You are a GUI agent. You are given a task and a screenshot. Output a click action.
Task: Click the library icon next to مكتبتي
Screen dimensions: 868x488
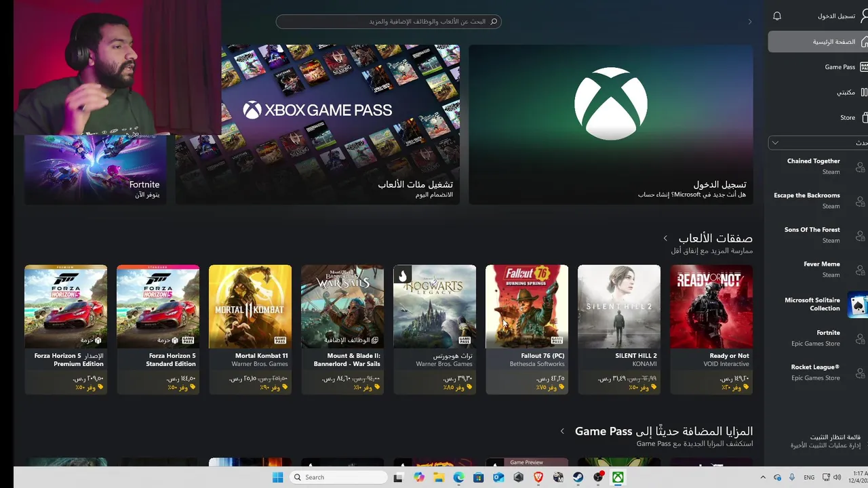864,92
